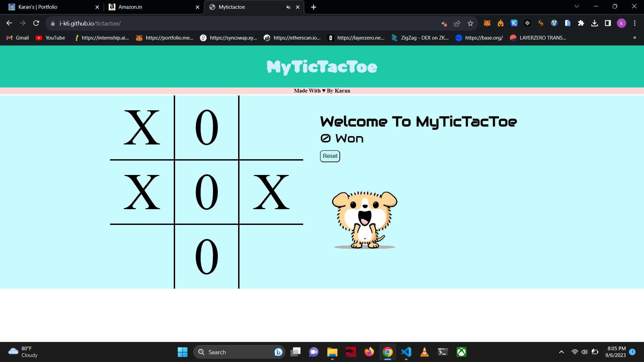Unmute the Mytictactoe tab audio icon
Screen dimensions: 644x362
(288, 7)
